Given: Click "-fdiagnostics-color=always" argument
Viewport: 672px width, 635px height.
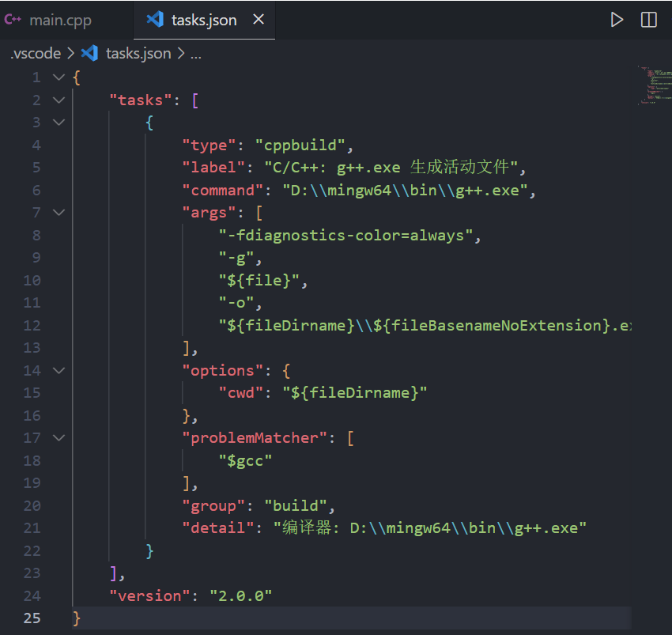Looking at the screenshot, I should point(345,236).
